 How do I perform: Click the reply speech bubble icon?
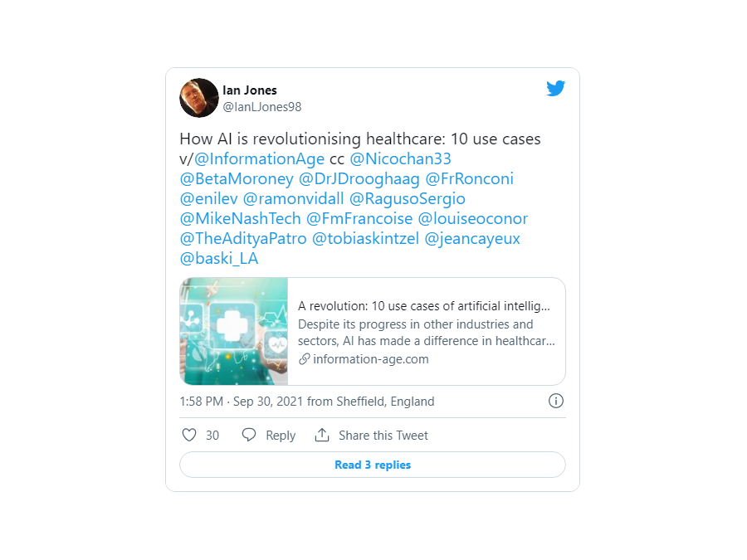(249, 435)
